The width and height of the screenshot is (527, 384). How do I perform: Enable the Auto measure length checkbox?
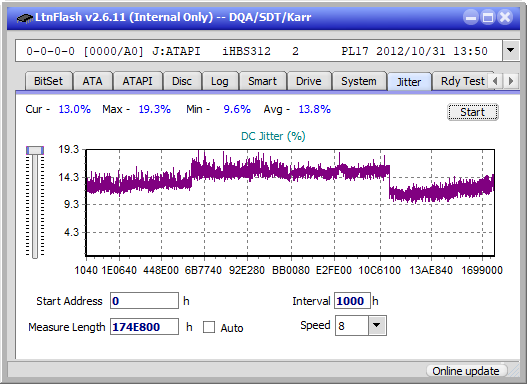pyautogui.click(x=209, y=327)
